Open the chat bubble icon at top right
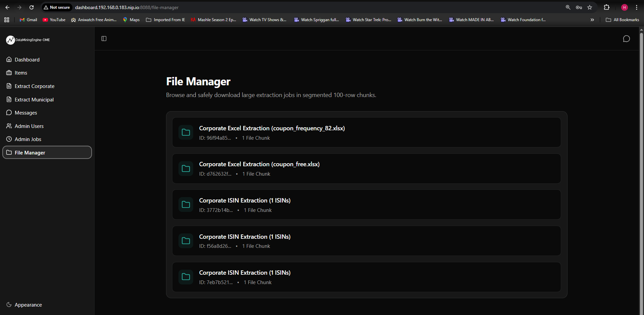The height and width of the screenshot is (315, 644). pos(626,39)
